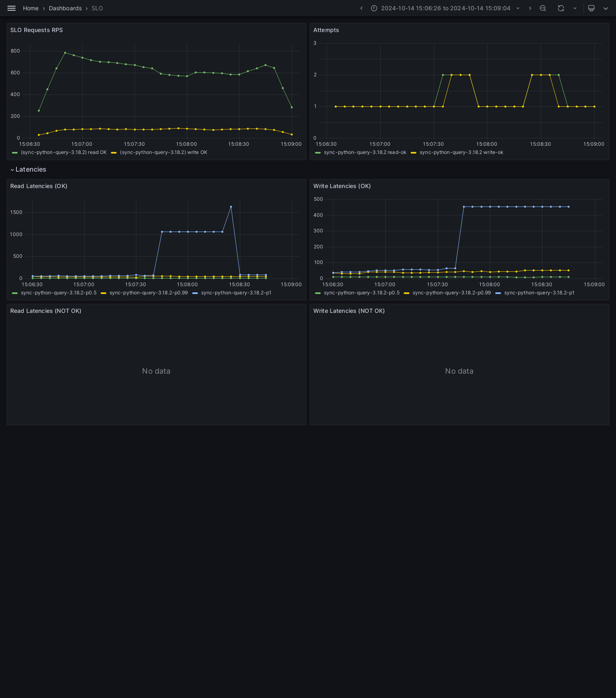
Task: Click No data in Read Latencies (NOT OK)
Action: click(x=156, y=371)
